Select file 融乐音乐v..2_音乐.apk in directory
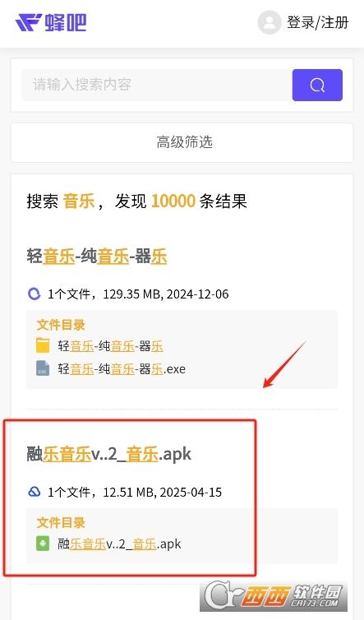The height and width of the screenshot is (620, 364). click(x=119, y=544)
